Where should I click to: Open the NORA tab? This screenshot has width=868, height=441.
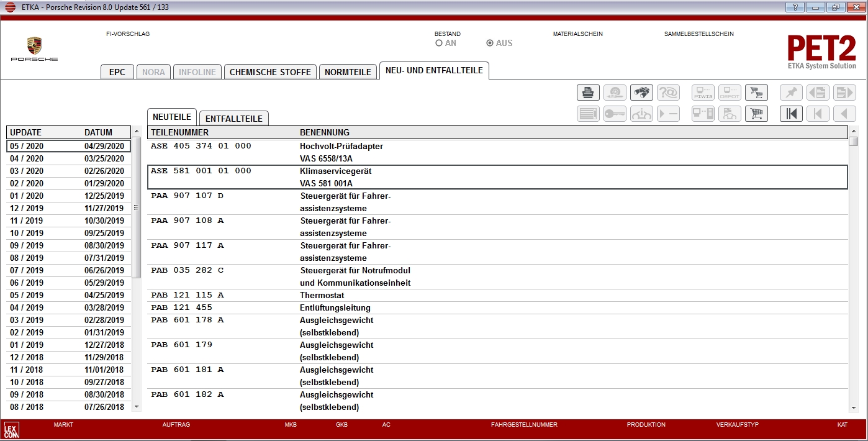click(153, 72)
